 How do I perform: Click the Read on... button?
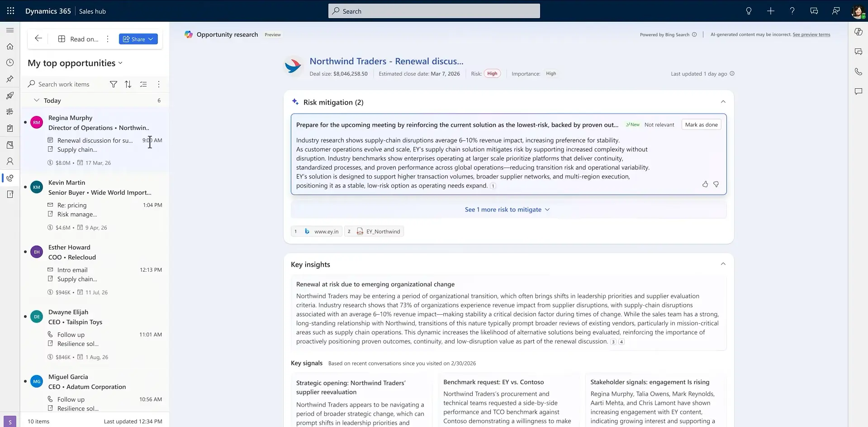[x=78, y=39]
